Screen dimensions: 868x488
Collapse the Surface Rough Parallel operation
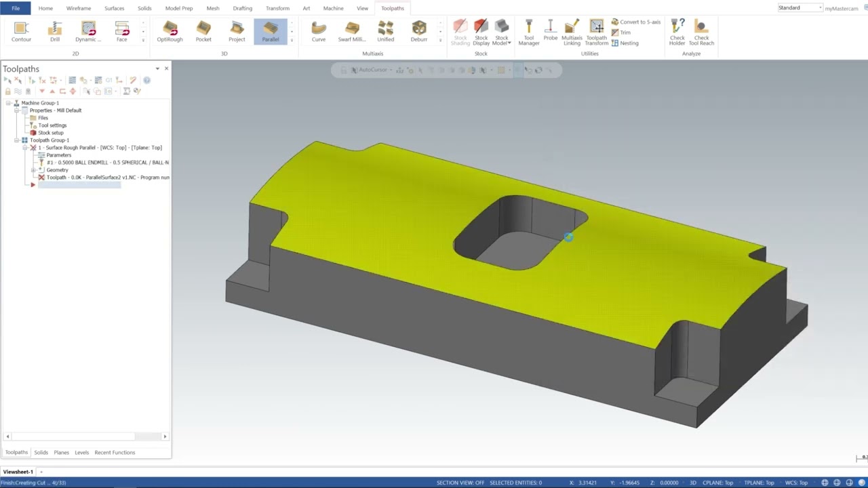pyautogui.click(x=24, y=148)
